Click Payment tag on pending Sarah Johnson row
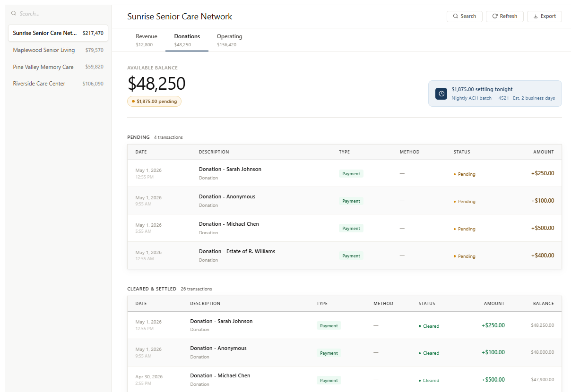 click(x=351, y=174)
